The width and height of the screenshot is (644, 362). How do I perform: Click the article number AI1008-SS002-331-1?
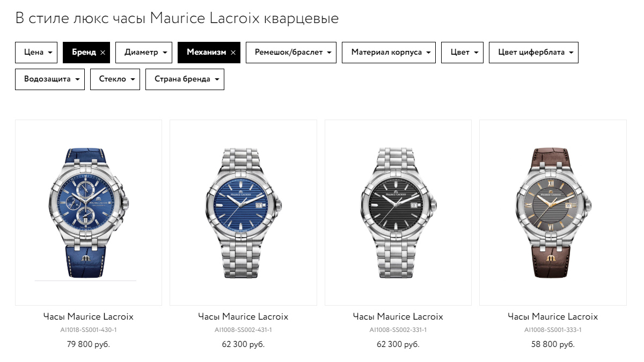coord(398,330)
